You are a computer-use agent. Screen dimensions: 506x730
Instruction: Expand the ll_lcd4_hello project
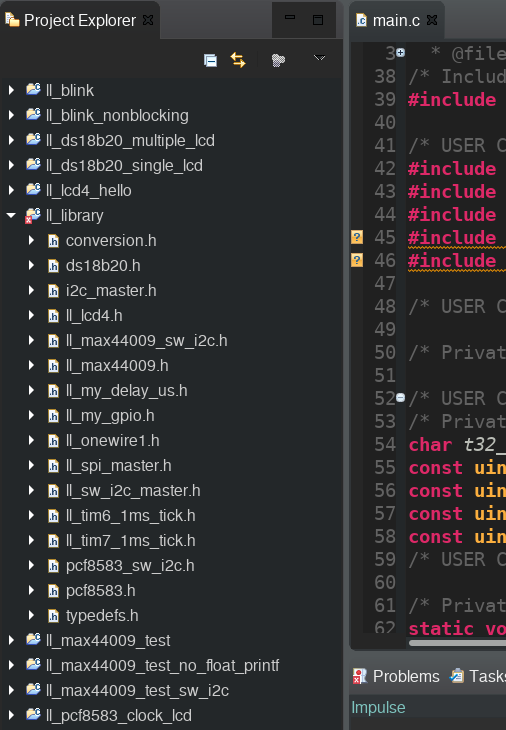click(11, 190)
